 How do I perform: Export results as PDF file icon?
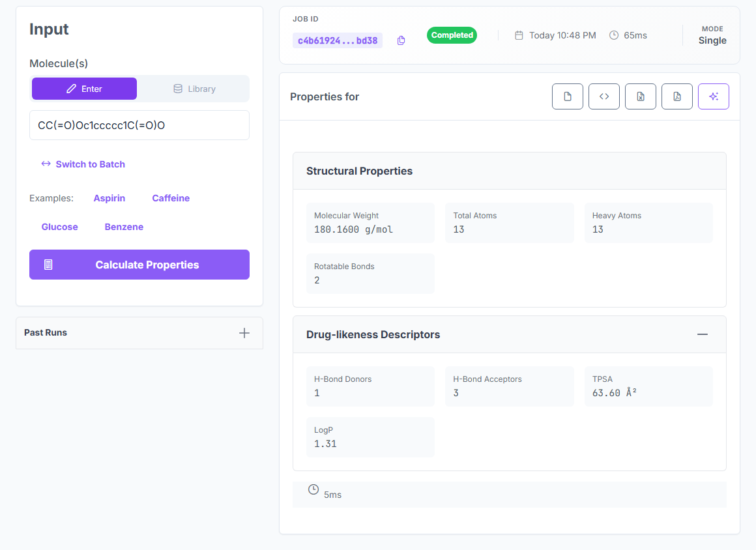pos(677,96)
